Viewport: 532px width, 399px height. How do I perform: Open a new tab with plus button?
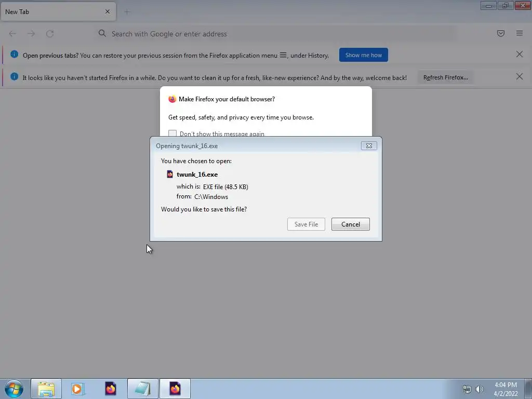pos(127,12)
